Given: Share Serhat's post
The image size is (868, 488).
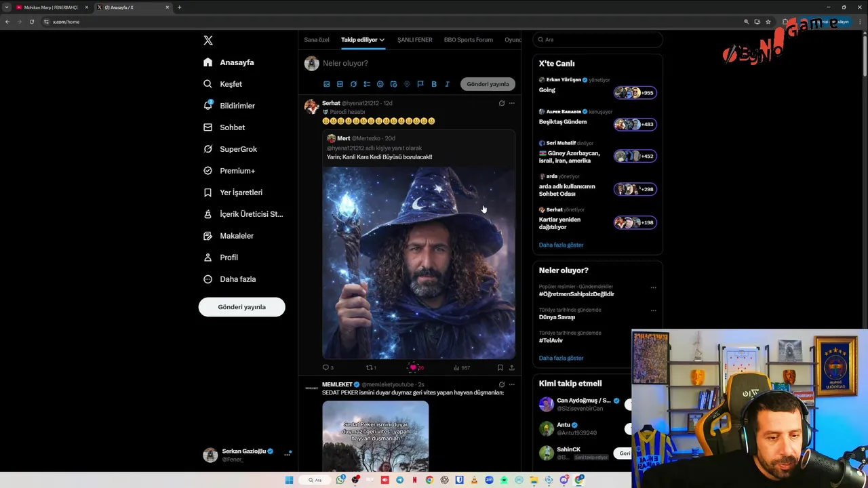Looking at the screenshot, I should coord(511,367).
